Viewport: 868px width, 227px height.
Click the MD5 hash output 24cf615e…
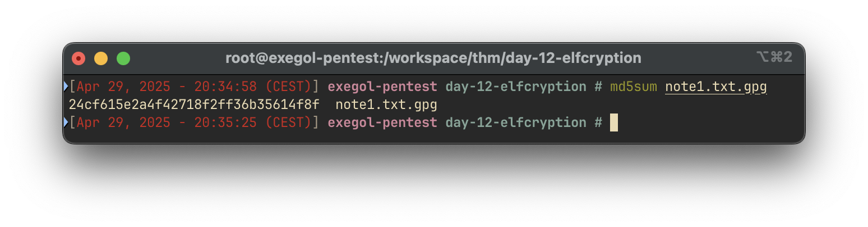point(194,105)
